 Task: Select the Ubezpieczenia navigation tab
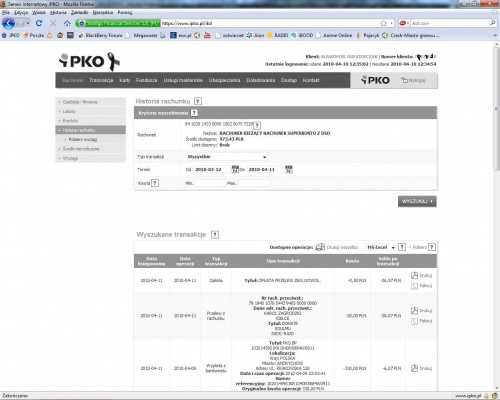coord(224,80)
